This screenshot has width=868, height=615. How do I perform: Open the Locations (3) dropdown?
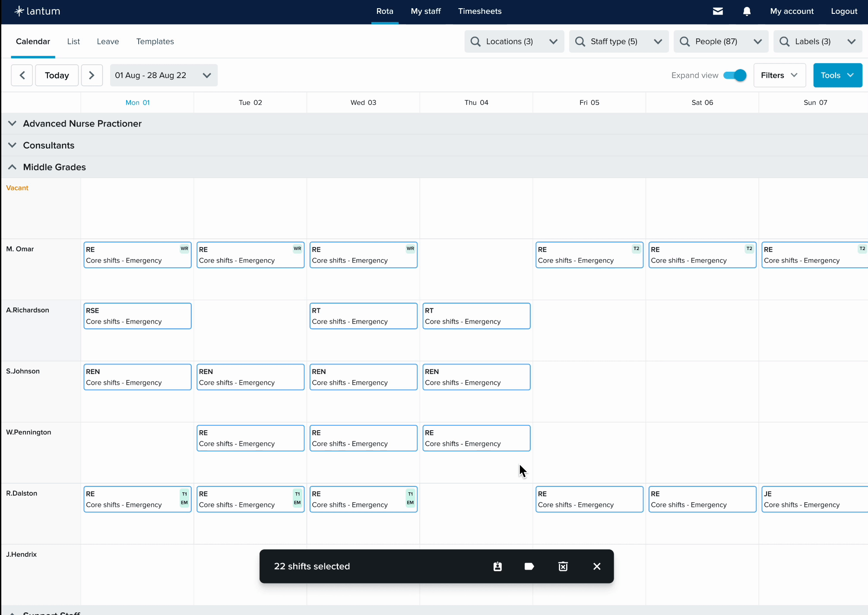[514, 41]
